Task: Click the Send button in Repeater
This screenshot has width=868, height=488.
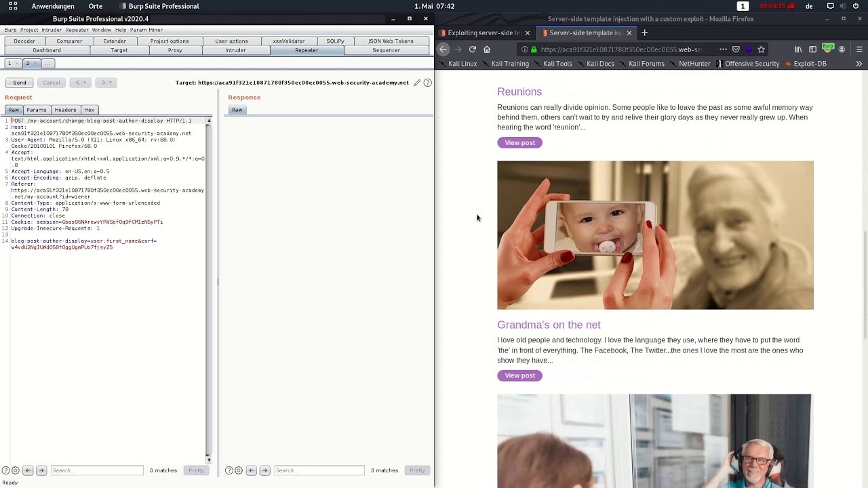Action: click(x=20, y=83)
